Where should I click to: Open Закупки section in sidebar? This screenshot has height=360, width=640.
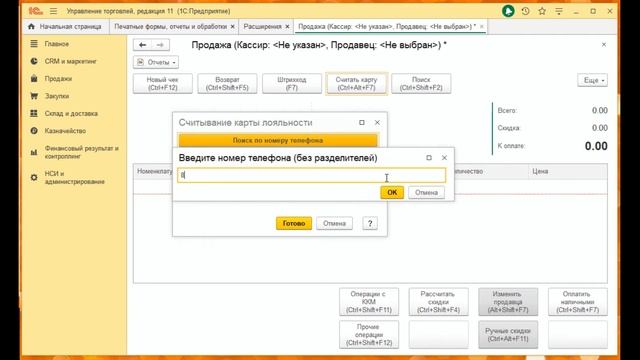tap(56, 96)
